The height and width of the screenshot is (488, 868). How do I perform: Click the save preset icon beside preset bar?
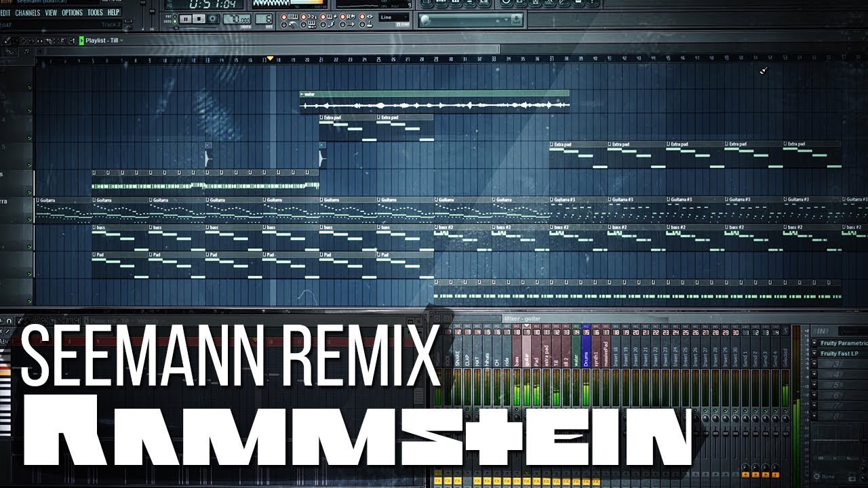click(517, 20)
